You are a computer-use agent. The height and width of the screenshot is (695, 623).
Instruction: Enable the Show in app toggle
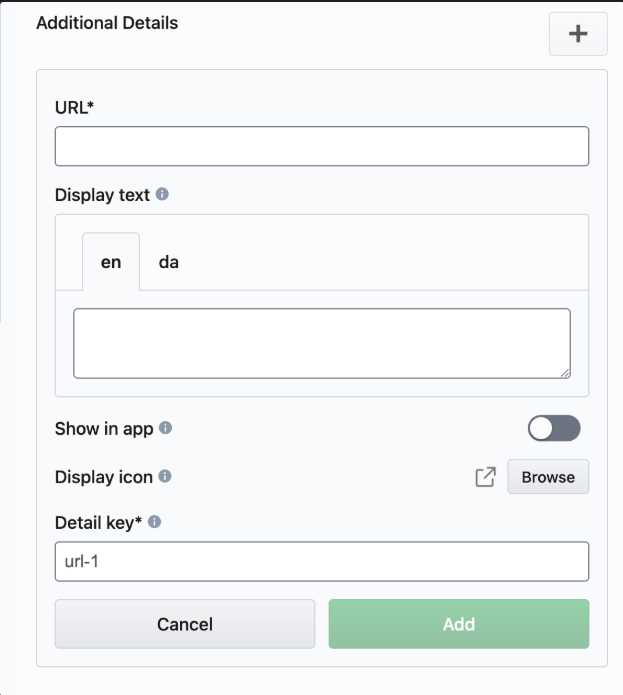[553, 429]
